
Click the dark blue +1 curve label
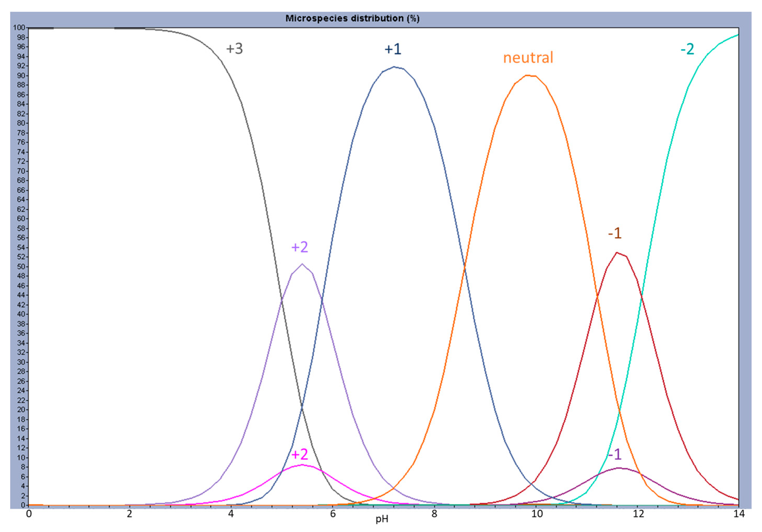(x=393, y=49)
